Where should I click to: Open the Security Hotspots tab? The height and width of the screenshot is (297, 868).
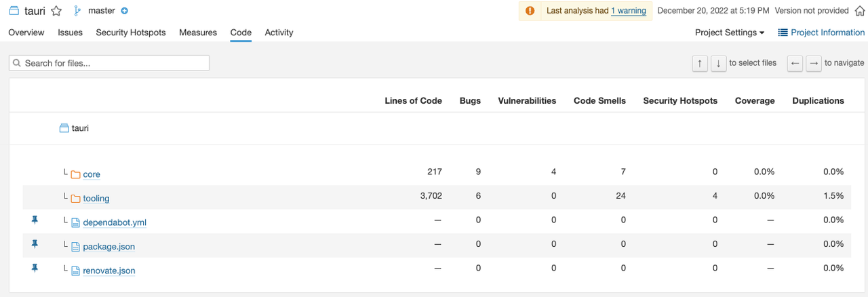click(x=131, y=33)
